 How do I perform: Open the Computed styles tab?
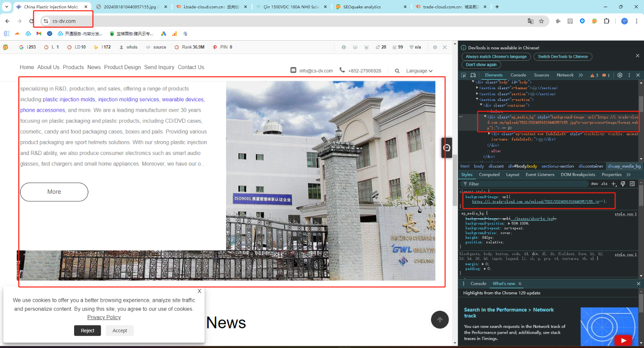(x=489, y=175)
